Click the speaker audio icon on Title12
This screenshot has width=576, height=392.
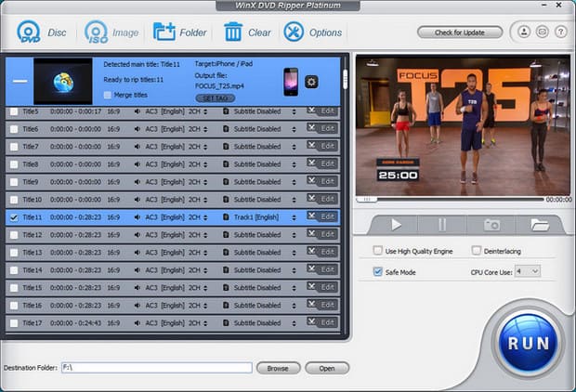[137, 235]
